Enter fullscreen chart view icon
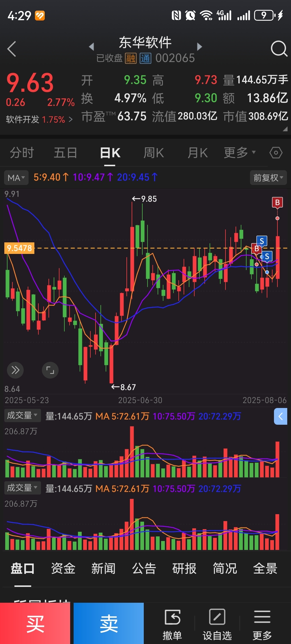The height and width of the screenshot is (644, 291). (50, 370)
